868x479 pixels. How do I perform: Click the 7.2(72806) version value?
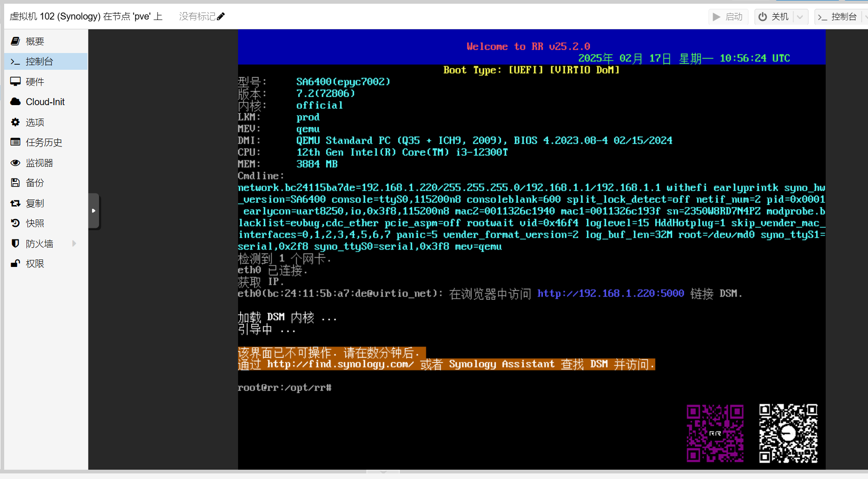click(x=325, y=93)
